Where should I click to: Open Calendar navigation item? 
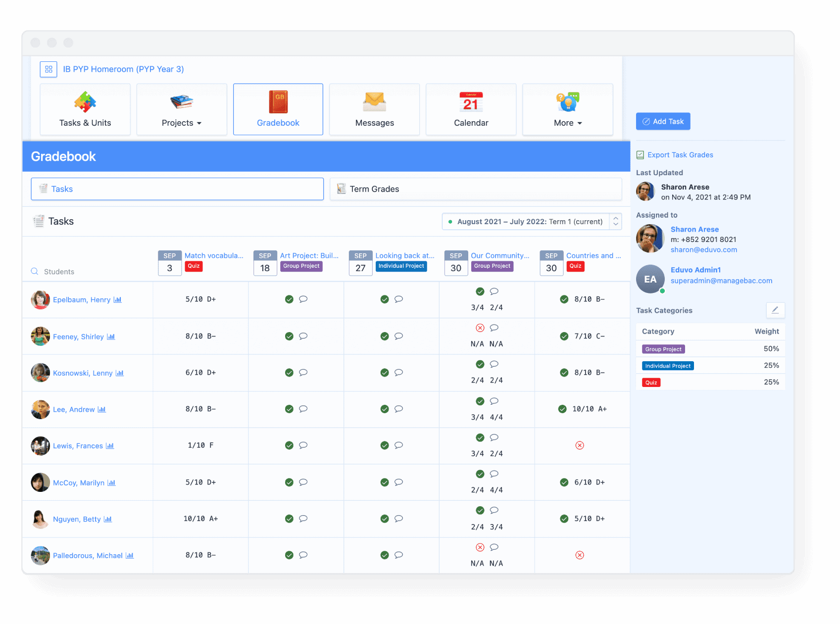471,109
